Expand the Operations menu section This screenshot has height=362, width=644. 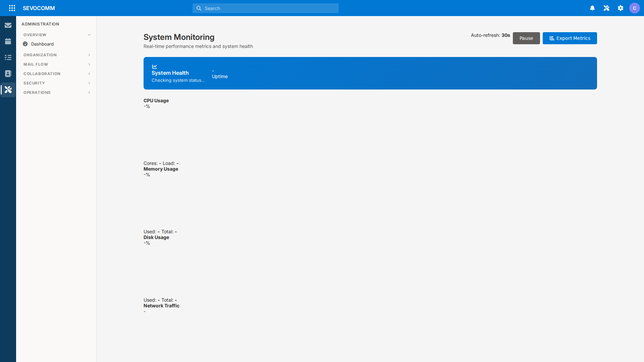[x=56, y=92]
